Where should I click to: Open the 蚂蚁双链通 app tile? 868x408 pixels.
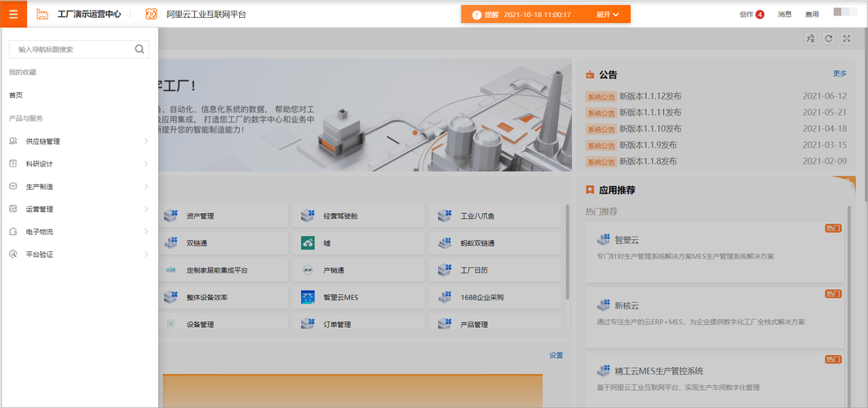[x=495, y=243]
